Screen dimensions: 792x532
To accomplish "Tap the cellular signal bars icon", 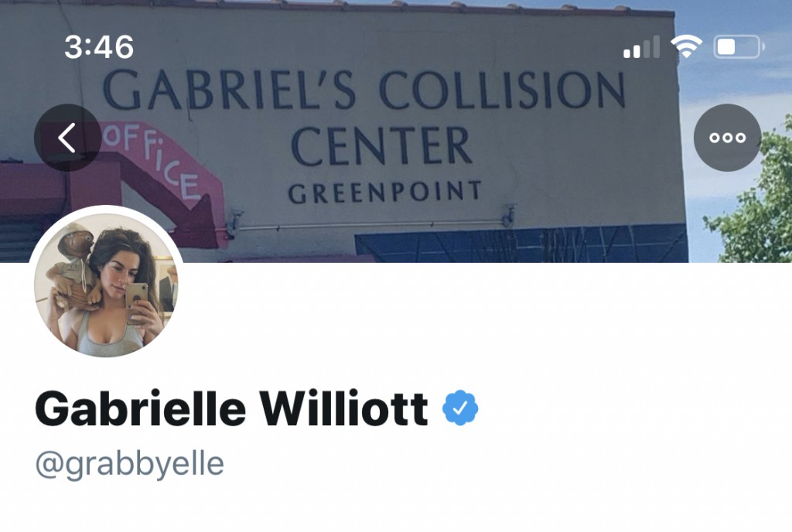I will (641, 47).
